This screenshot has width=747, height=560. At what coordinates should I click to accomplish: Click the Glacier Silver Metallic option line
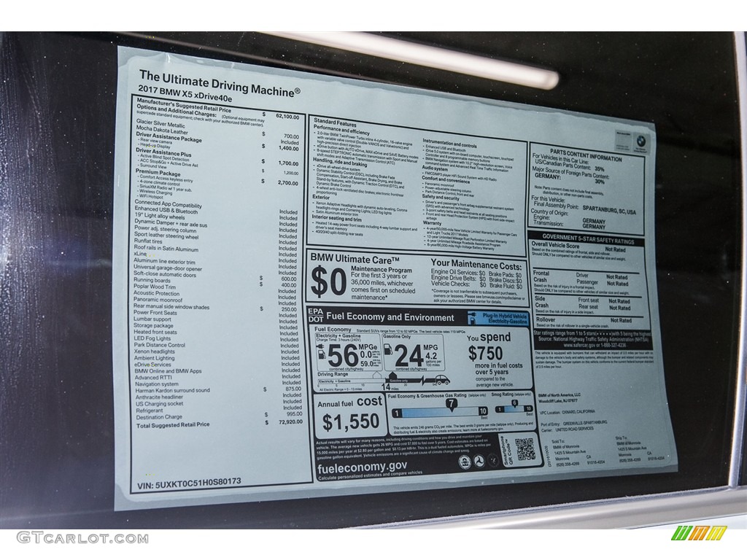tap(160, 123)
